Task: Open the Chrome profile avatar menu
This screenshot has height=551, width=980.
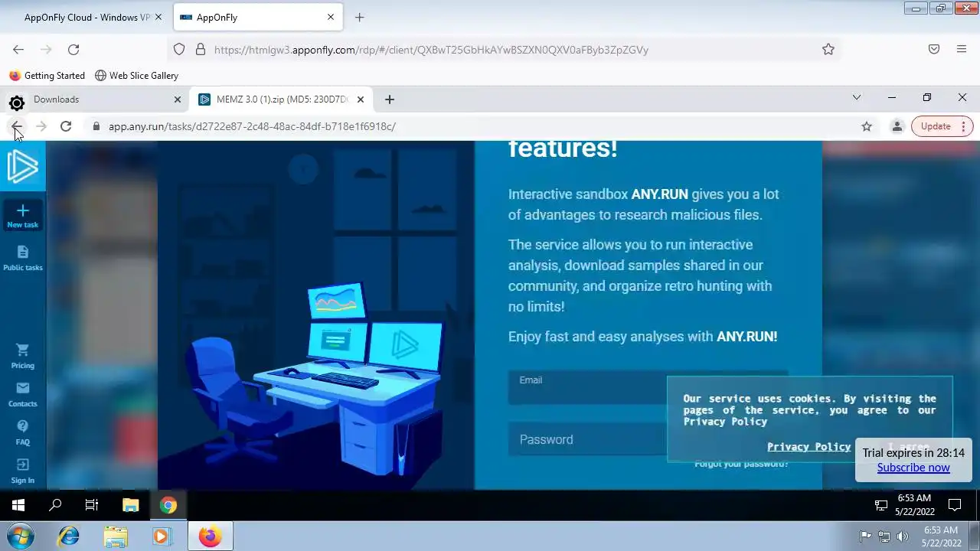Action: coord(897,126)
